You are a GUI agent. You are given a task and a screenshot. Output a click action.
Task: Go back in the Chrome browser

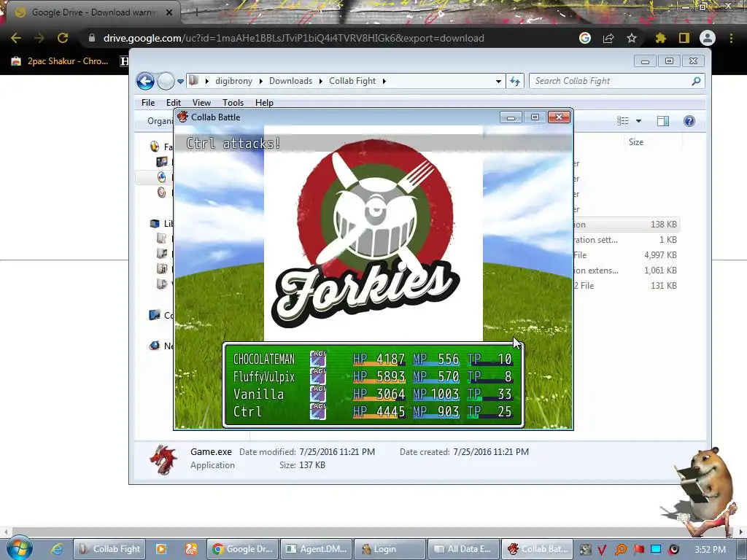pos(16,38)
